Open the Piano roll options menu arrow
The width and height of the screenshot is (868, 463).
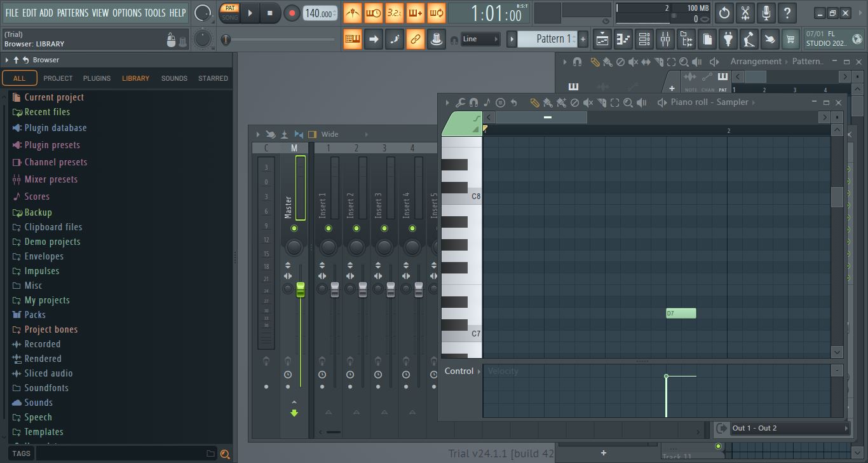pos(447,102)
